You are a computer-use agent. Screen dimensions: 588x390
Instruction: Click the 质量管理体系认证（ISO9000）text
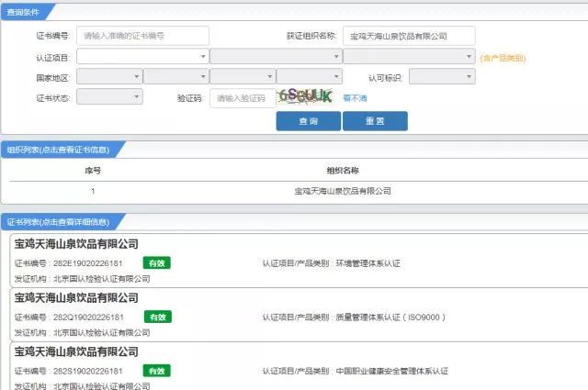[x=390, y=318]
